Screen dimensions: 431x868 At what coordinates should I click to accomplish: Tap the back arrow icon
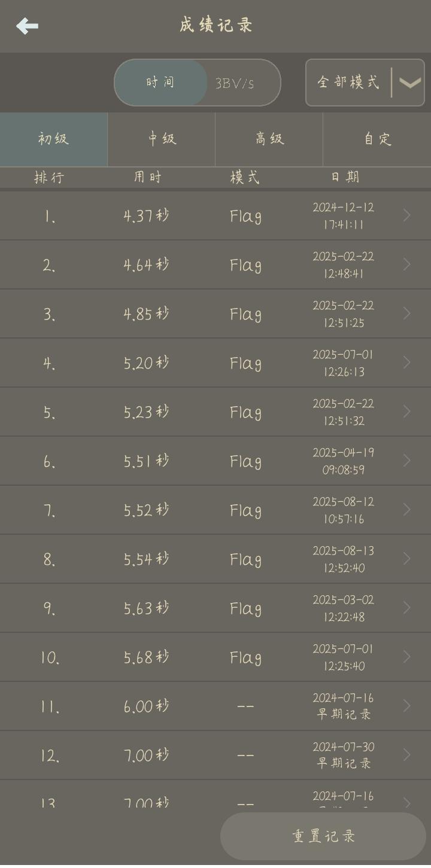27,26
